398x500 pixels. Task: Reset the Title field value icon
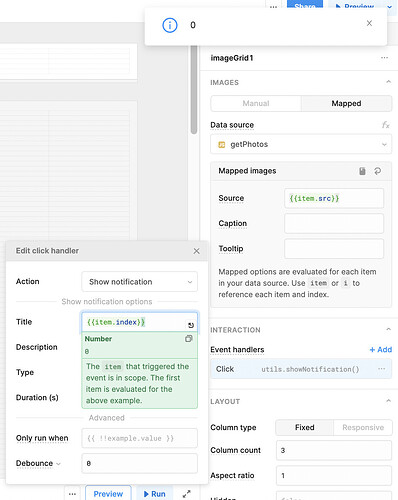(191, 325)
